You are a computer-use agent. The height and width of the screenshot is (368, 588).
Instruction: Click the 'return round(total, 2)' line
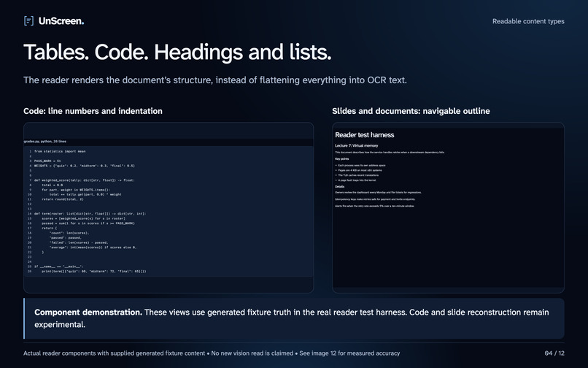point(63,199)
